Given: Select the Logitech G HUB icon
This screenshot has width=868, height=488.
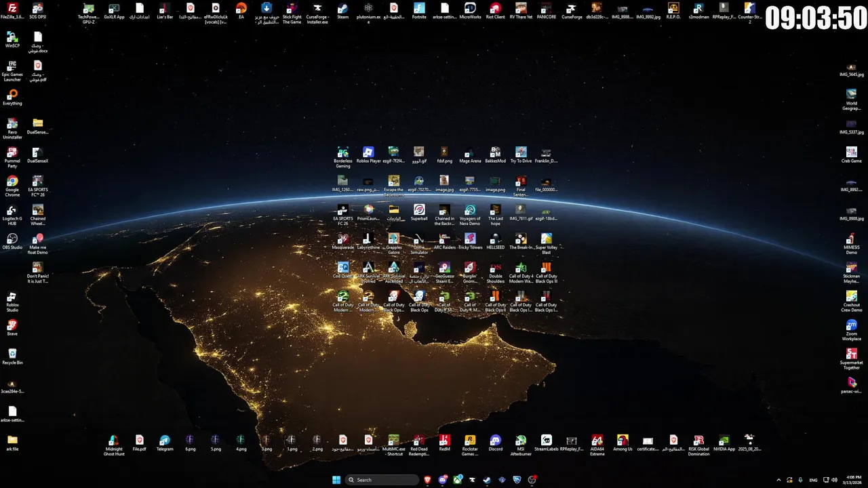Looking at the screenshot, I should point(12,215).
